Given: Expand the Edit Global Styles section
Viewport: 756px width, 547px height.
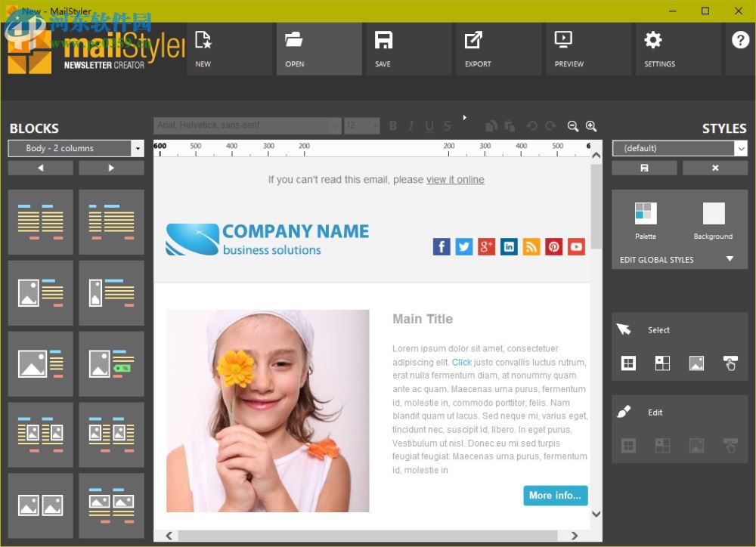Looking at the screenshot, I should point(729,259).
